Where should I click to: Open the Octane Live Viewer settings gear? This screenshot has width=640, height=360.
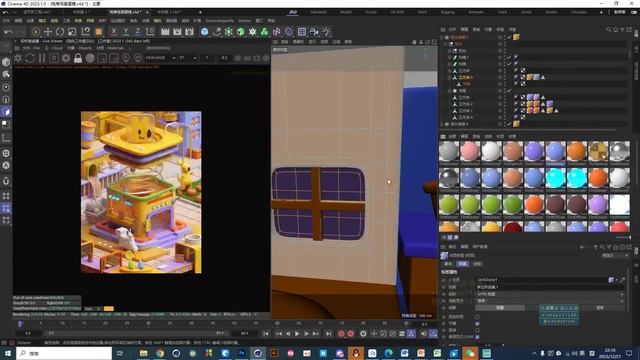pos(18,58)
